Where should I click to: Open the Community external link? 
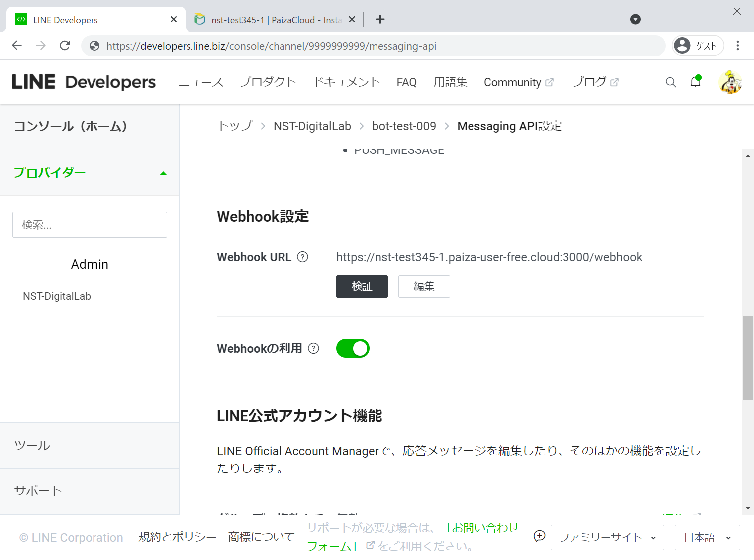click(x=518, y=82)
